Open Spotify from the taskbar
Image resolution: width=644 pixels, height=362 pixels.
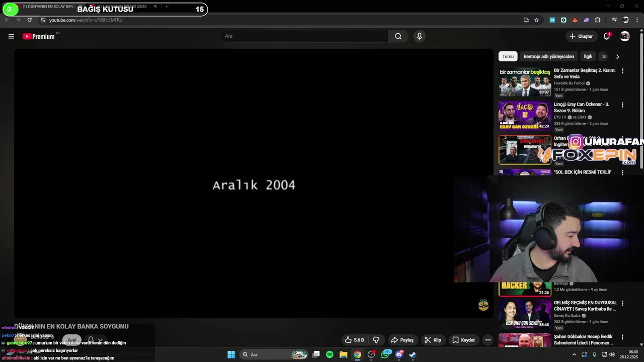(330, 354)
